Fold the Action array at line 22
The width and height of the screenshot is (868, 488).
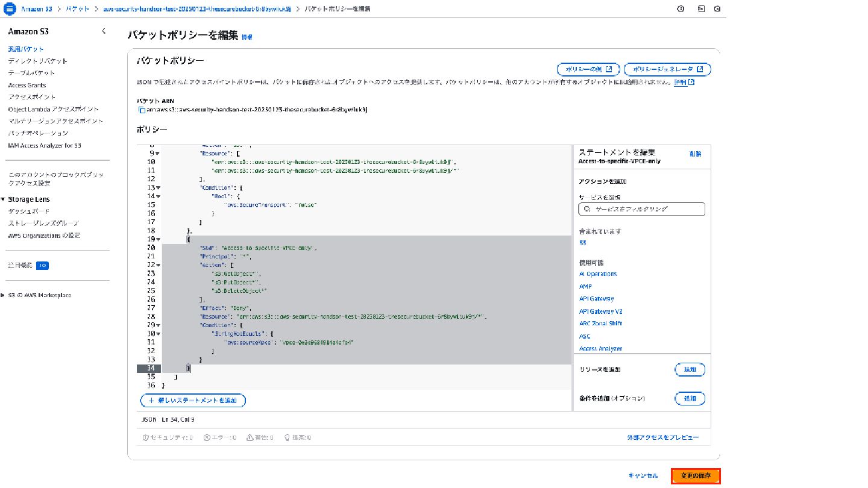(158, 264)
